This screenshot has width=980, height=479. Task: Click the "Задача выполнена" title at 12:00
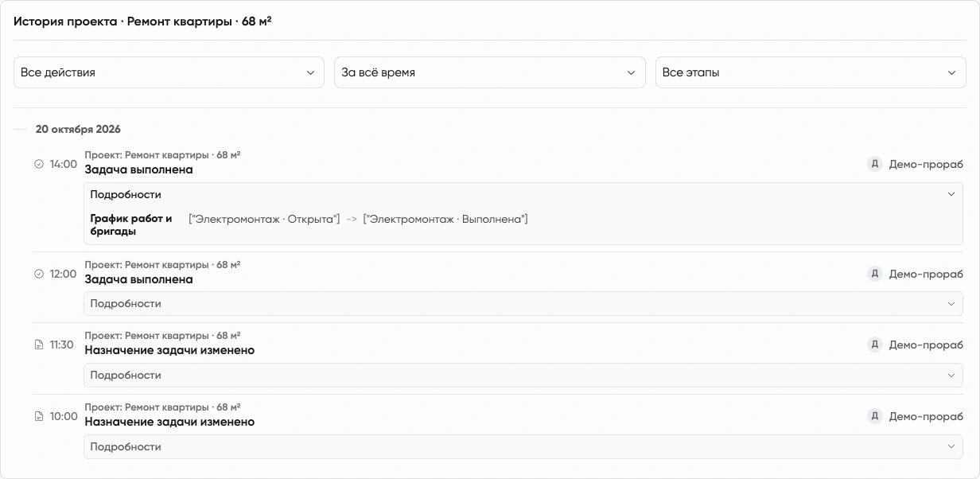[138, 279]
